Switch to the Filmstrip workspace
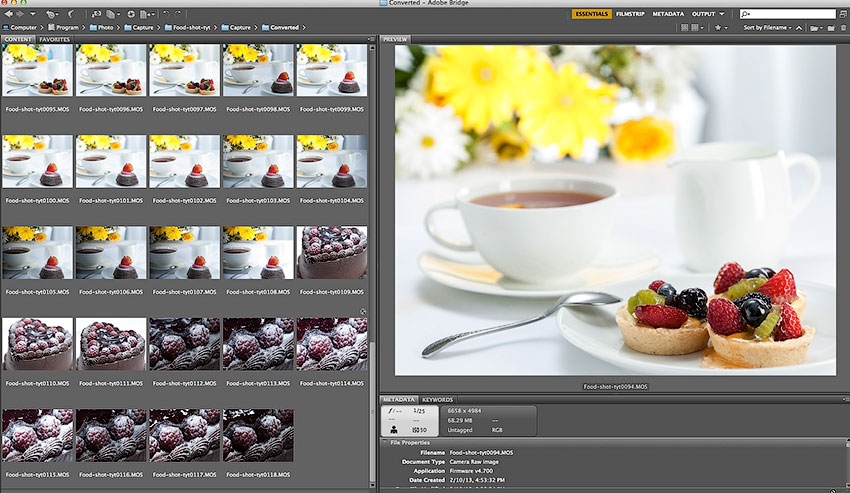The height and width of the screenshot is (493, 850). pos(630,14)
